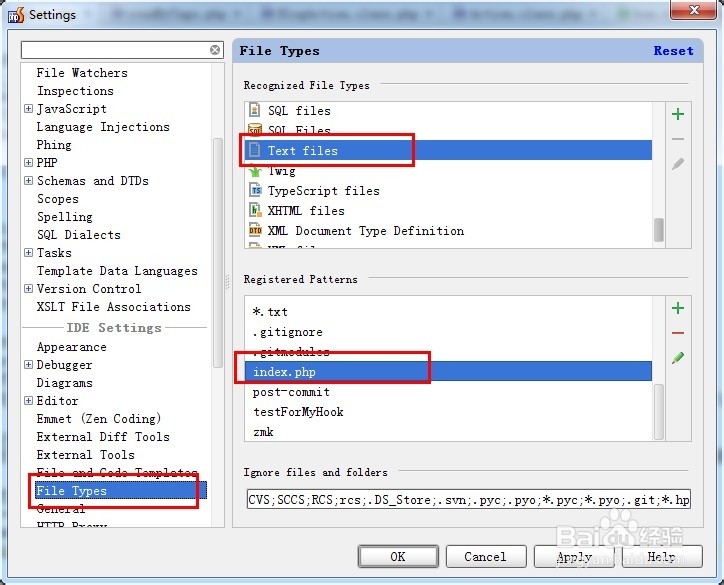The width and height of the screenshot is (724, 585).
Task: Click the Twig file type icon
Action: [255, 171]
